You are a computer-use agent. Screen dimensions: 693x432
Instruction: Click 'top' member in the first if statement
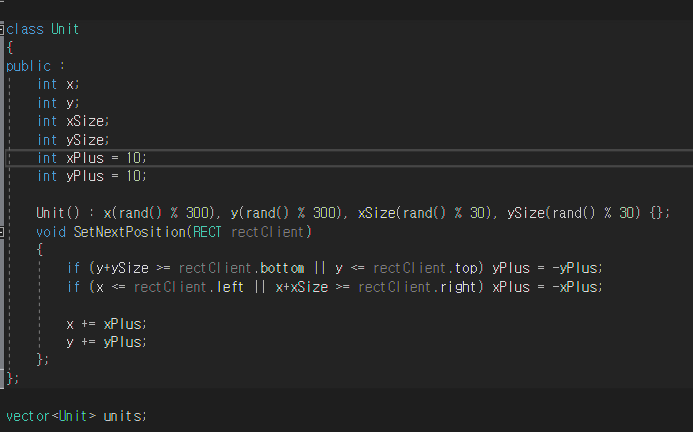point(466,269)
